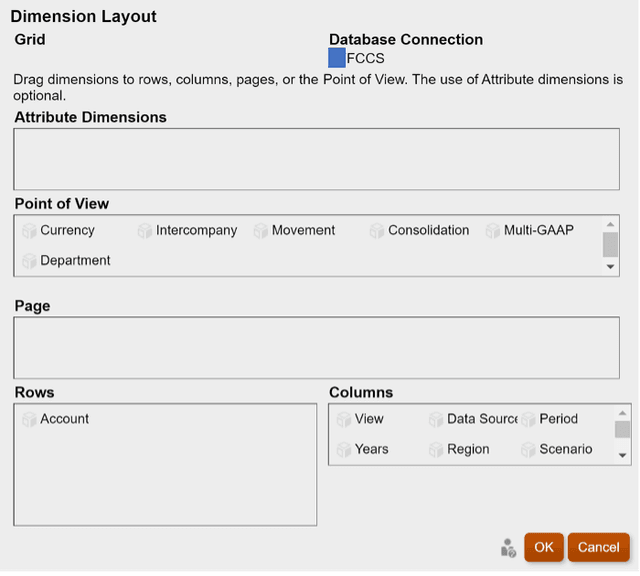Screen dimensions: 640x576
Task: Open the help icon beside OK
Action: (x=508, y=548)
